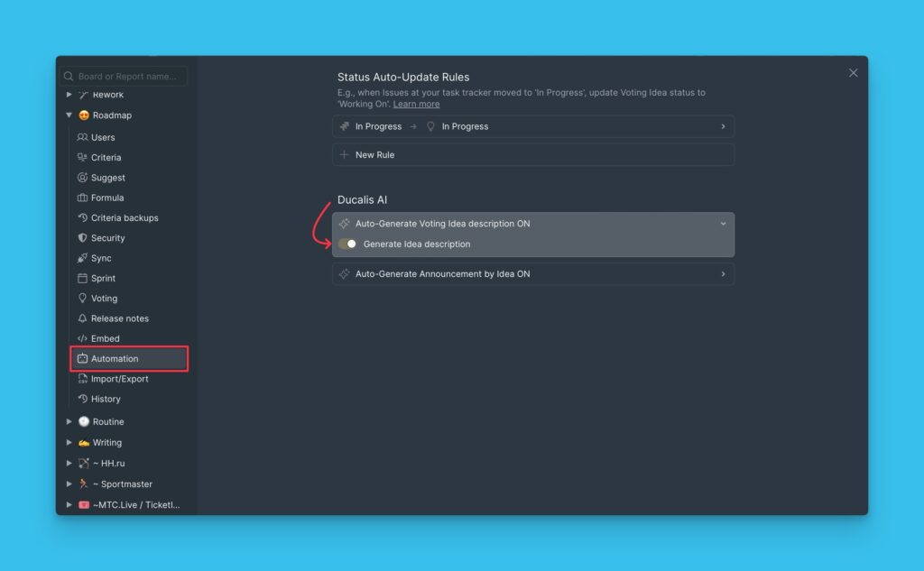Expand the Routine board tree
Viewport: 924px width, 571px height.
69,421
